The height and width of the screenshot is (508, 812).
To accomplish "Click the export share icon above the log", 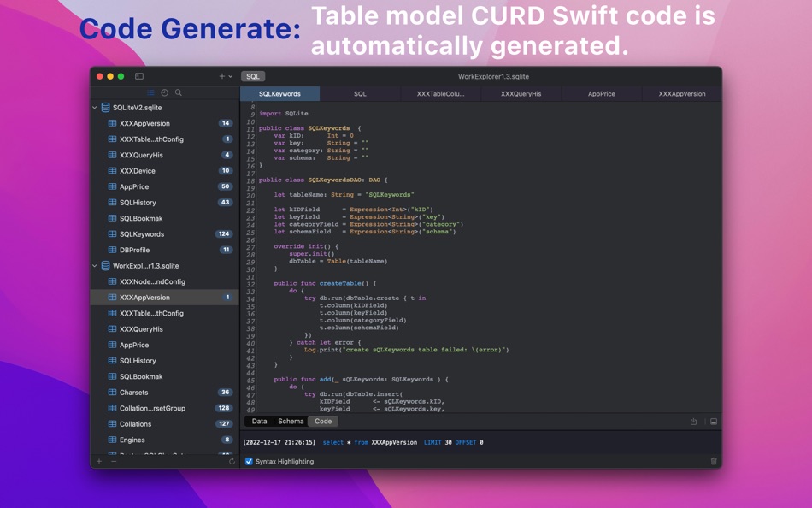I will pyautogui.click(x=693, y=422).
